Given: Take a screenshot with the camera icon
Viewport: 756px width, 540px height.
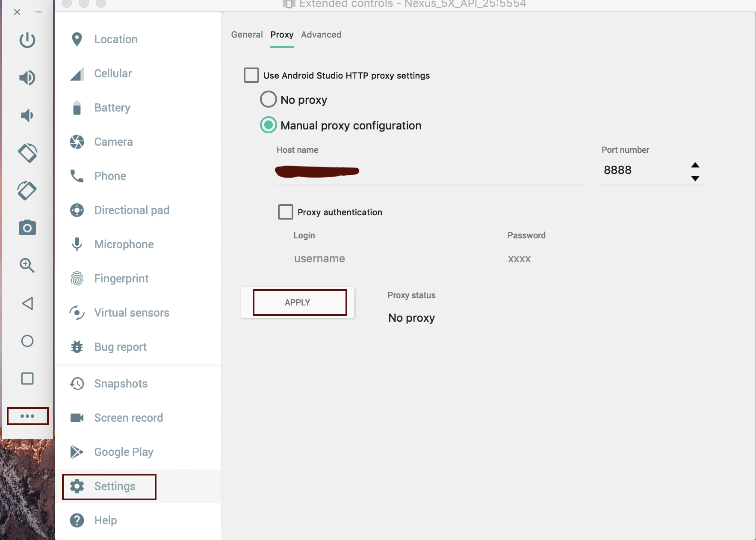Looking at the screenshot, I should tap(27, 228).
